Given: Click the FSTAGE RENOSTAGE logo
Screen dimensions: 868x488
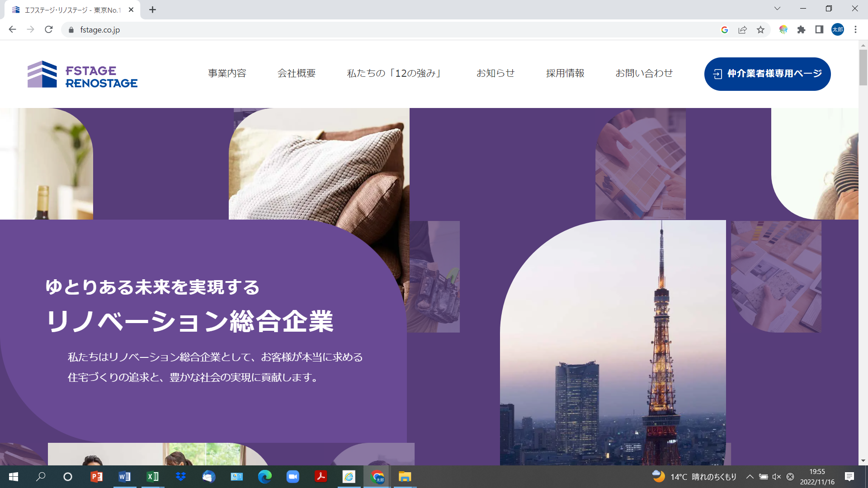Looking at the screenshot, I should pyautogui.click(x=82, y=75).
